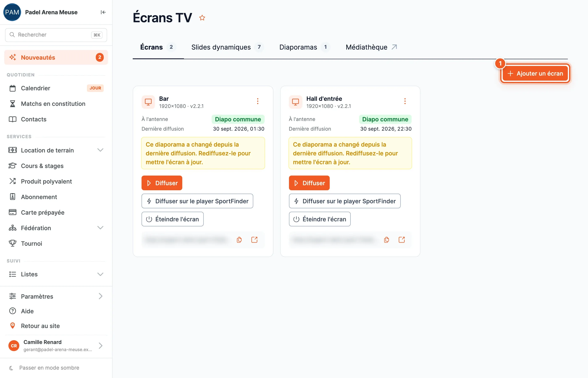This screenshot has width=588, height=378.
Task: Star the Écrans TV page as favorite
Action: coord(202,18)
